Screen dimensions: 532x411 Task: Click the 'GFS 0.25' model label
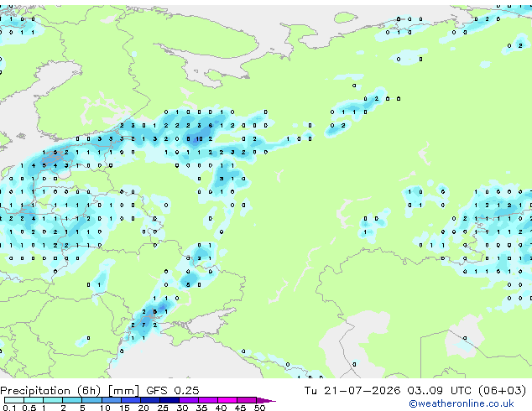click(x=173, y=391)
